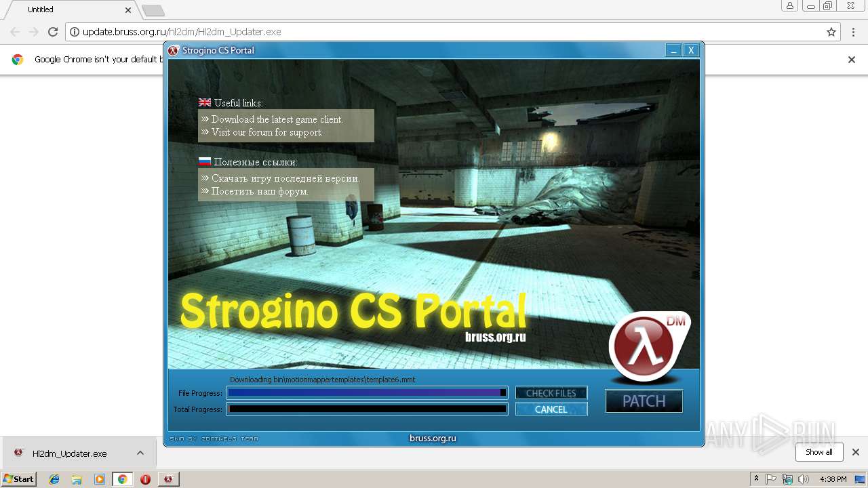868x488 pixels.
Task: Click the PATCH button
Action: [644, 401]
